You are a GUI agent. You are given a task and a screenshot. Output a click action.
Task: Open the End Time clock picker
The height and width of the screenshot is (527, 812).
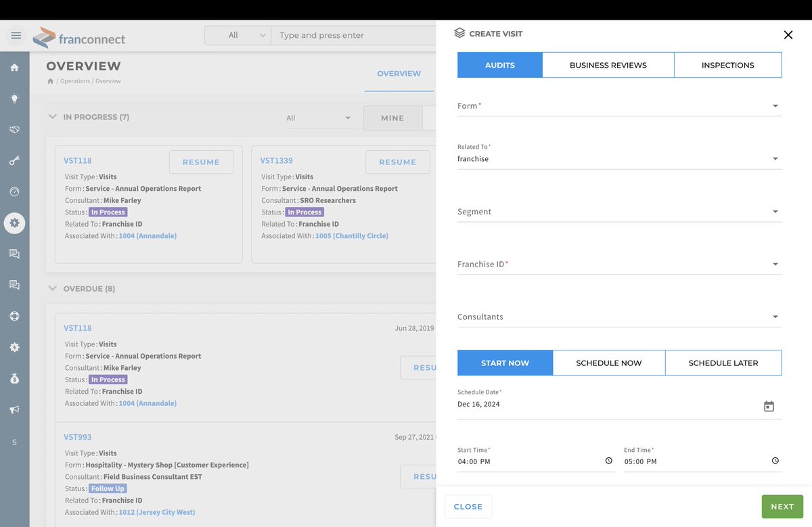775,461
